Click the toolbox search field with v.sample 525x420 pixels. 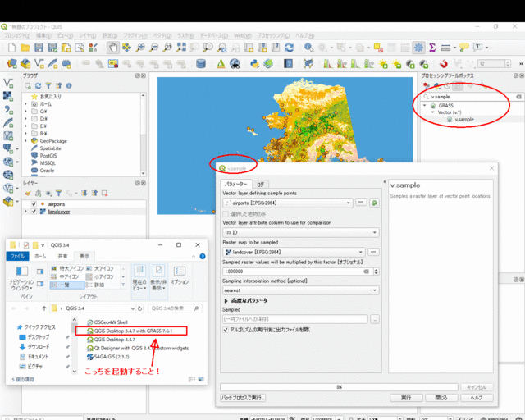pyautogui.click(x=472, y=97)
